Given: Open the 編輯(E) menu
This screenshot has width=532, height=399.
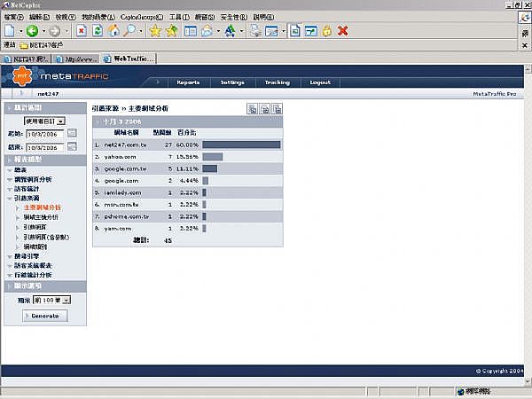Looking at the screenshot, I should pos(39,17).
